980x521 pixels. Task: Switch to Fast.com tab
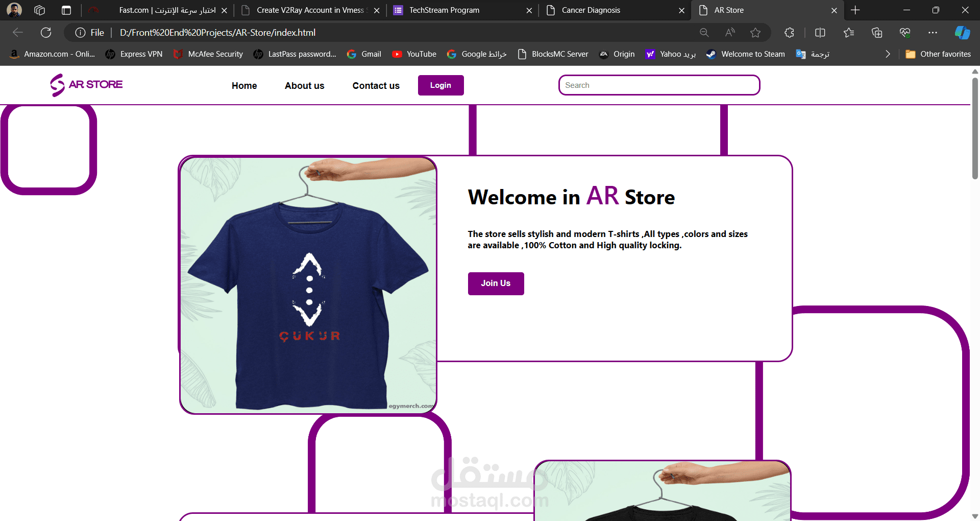click(158, 10)
